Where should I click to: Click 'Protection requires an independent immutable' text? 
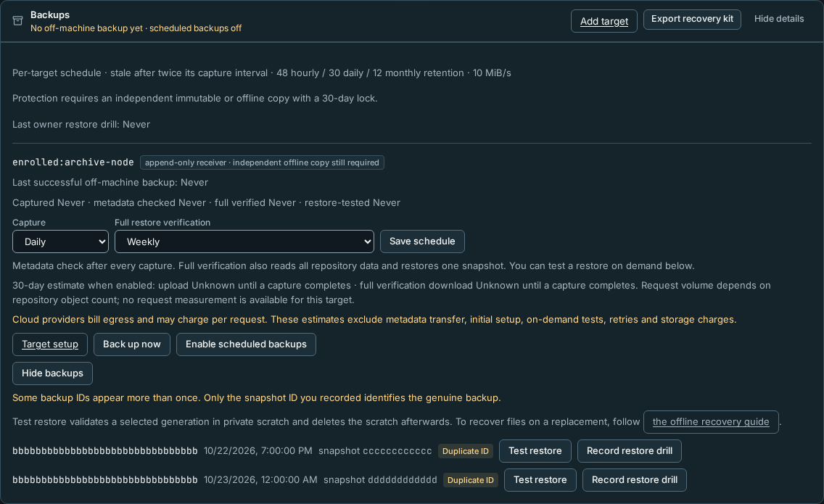click(195, 99)
